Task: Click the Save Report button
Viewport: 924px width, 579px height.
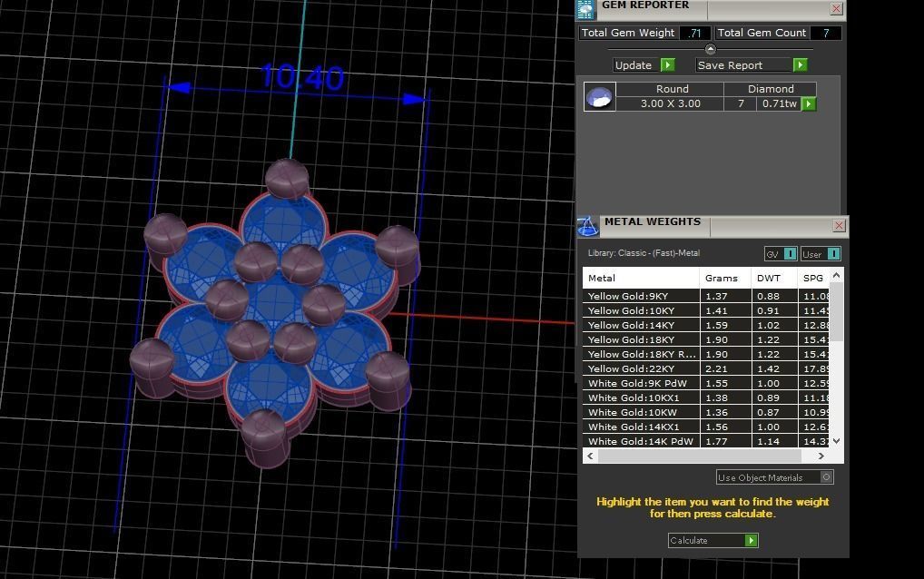Action: 752,64
